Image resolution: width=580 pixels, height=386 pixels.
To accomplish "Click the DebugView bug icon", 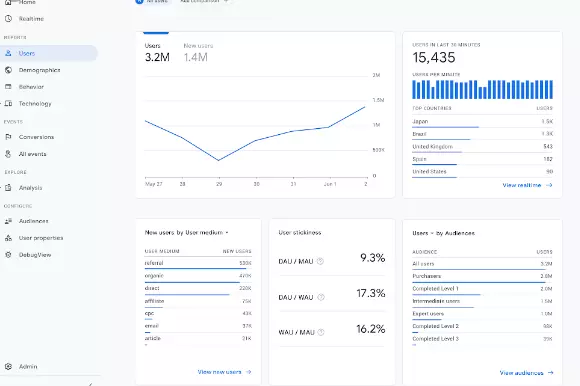I will click(9, 255).
